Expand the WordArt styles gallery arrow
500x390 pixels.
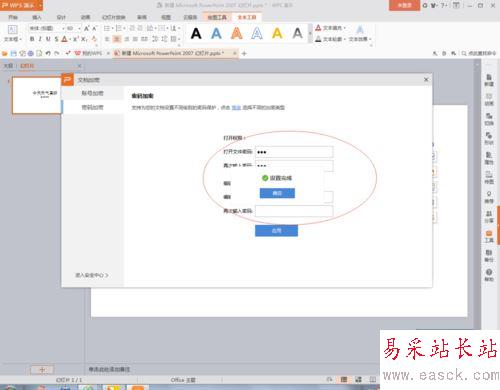click(x=310, y=33)
